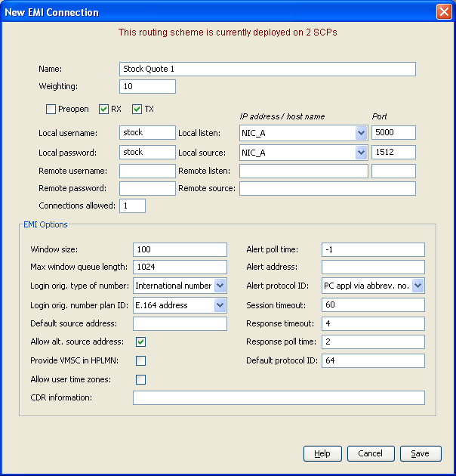Enable Allow user time zones checkbox
This screenshot has width=456, height=476.
(140, 379)
